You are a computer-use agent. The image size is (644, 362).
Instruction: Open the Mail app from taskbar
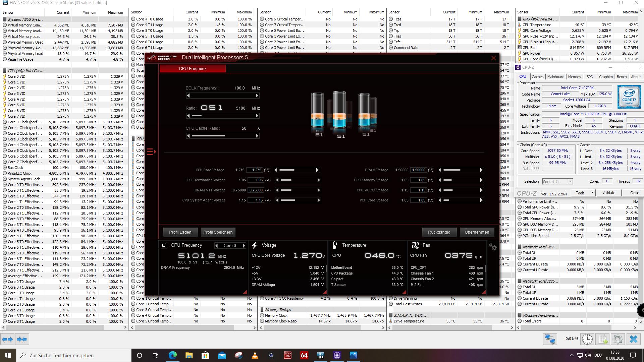coord(222,355)
